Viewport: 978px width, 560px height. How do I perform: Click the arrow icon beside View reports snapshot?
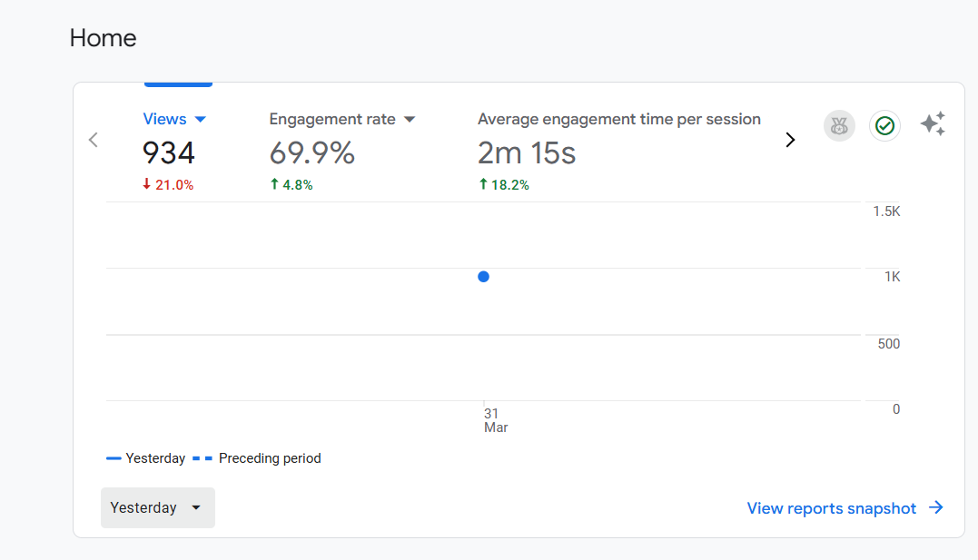pos(936,508)
